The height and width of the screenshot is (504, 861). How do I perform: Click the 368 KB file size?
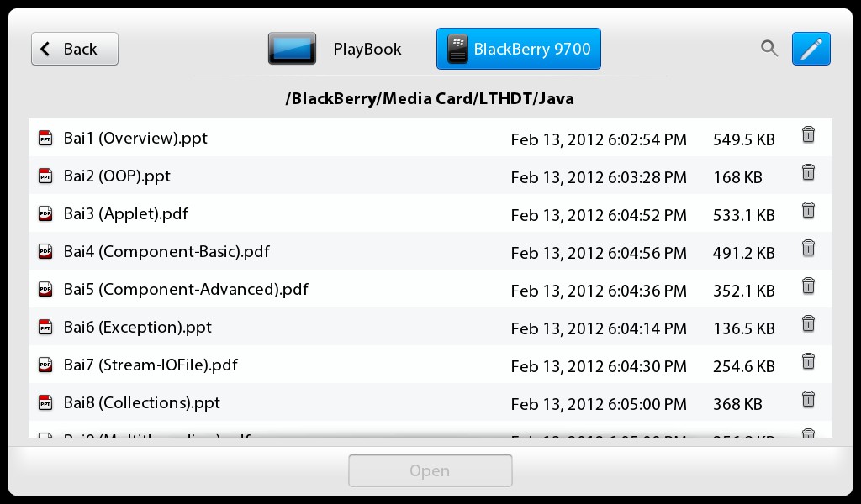737,405
